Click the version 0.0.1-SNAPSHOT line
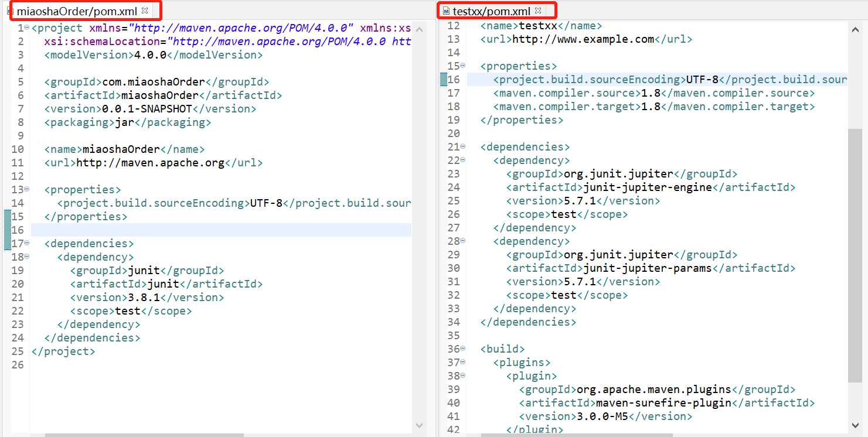The width and height of the screenshot is (868, 437). pos(150,109)
